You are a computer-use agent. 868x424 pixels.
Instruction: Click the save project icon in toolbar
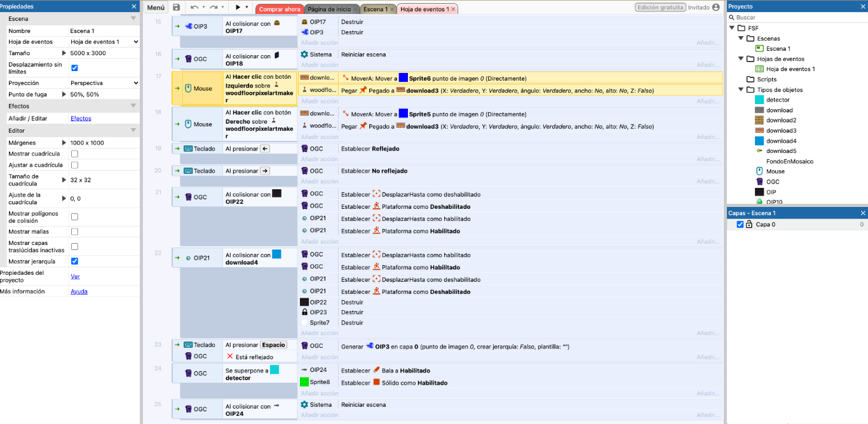(177, 8)
